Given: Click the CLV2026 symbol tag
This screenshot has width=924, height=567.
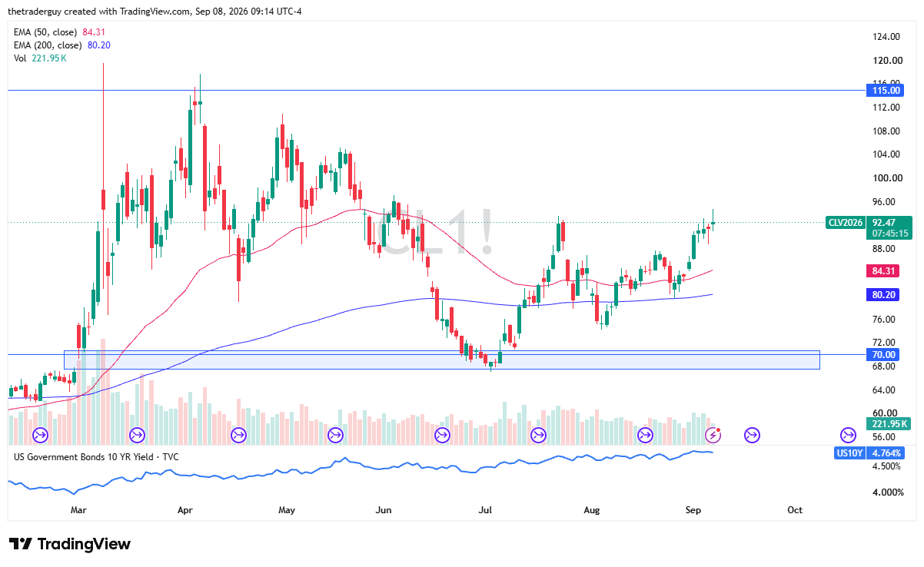Looking at the screenshot, I should pyautogui.click(x=846, y=222).
